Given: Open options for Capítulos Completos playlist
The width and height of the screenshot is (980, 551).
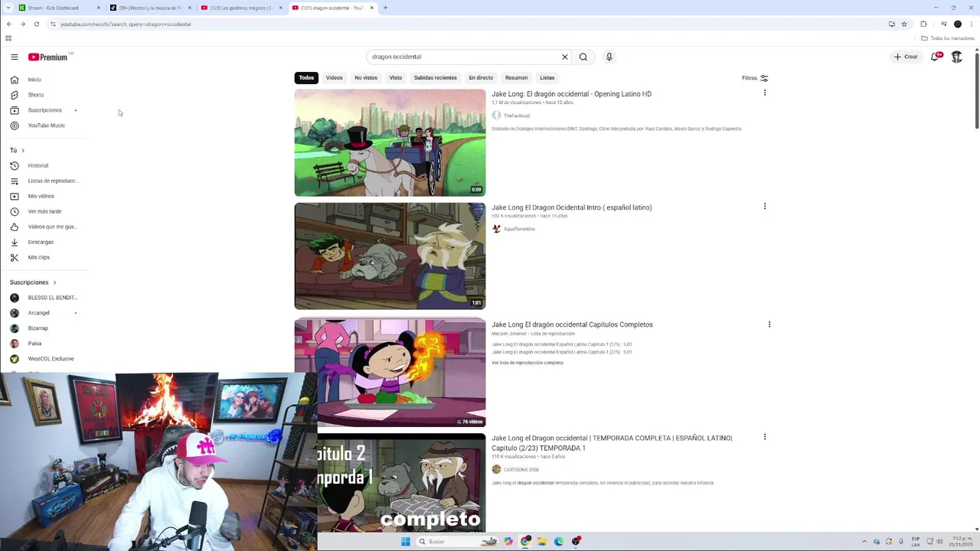Looking at the screenshot, I should coord(769,324).
